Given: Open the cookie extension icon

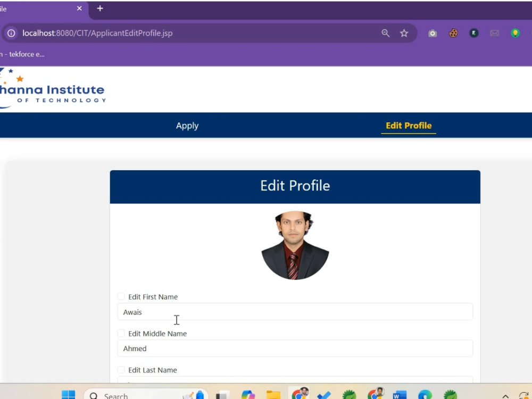Looking at the screenshot, I should pyautogui.click(x=453, y=33).
